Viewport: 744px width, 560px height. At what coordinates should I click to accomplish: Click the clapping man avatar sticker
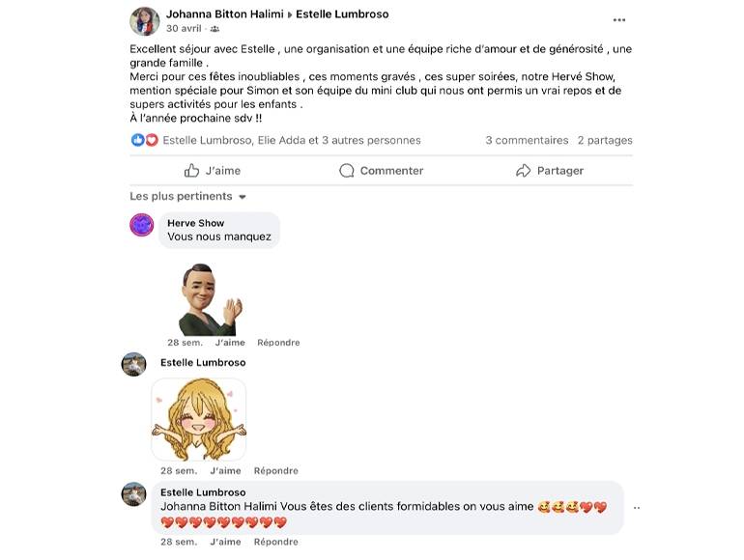[210, 299]
